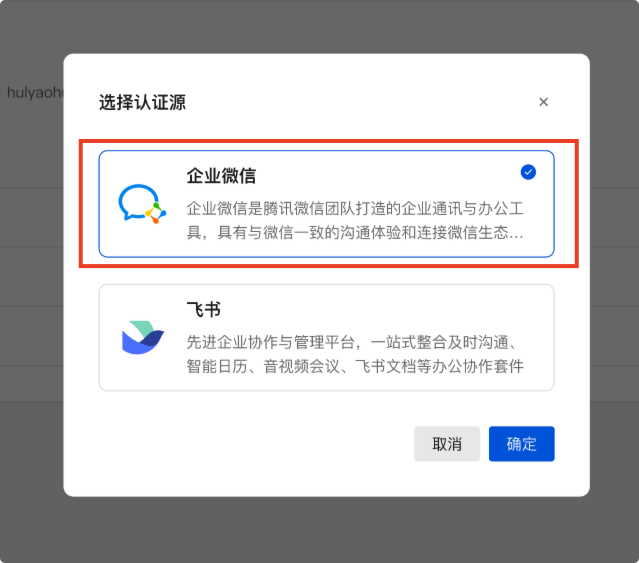Click the dimmed backdrop above the dialog
639x563 pixels.
click(320, 26)
